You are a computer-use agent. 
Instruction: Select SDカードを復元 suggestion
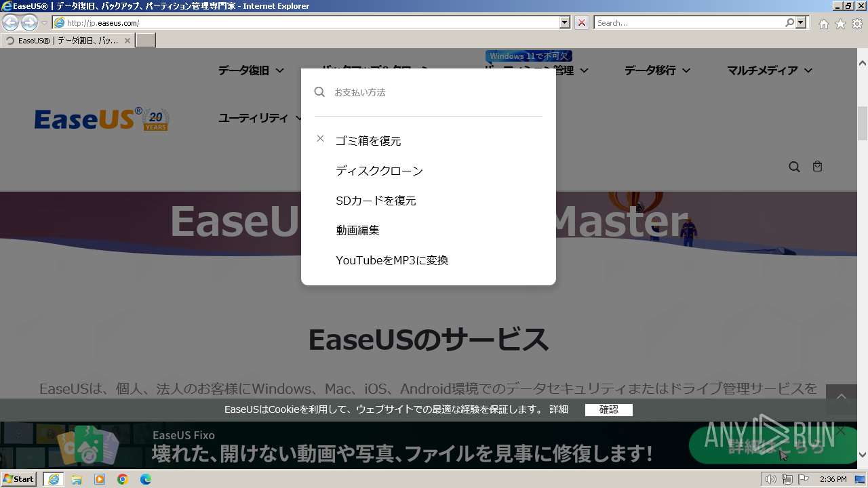pyautogui.click(x=376, y=201)
